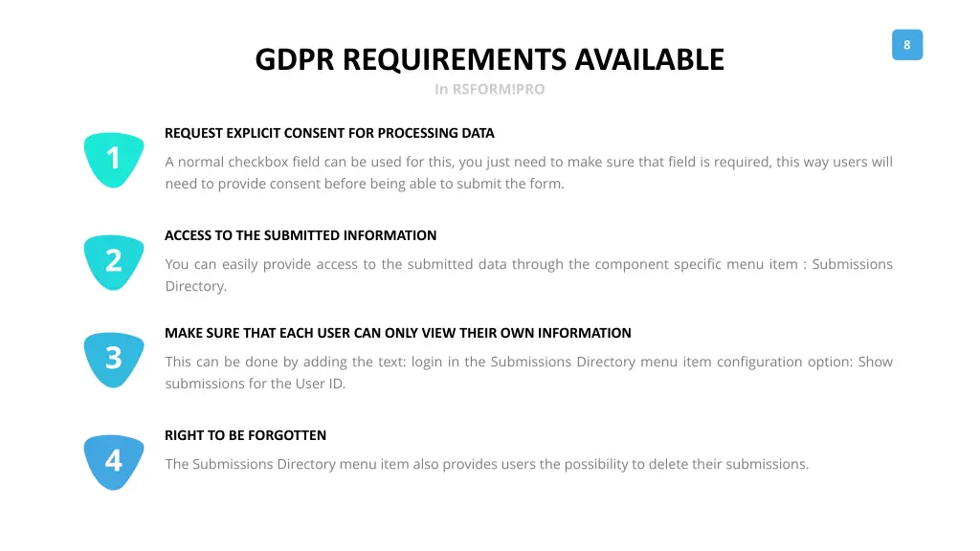Click the sentence about deleting their submissions

click(486, 464)
